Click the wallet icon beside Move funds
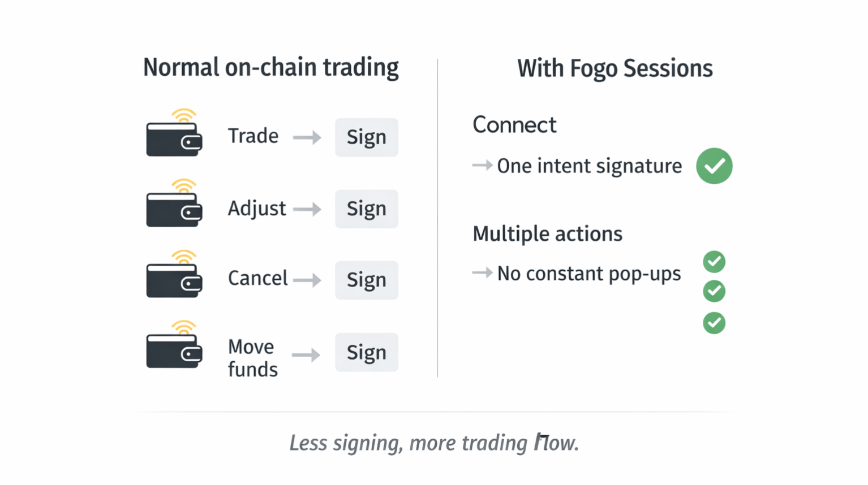The image size is (868, 485). (174, 350)
